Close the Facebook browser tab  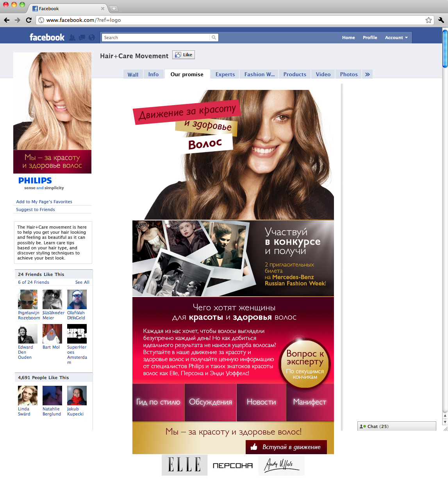tap(103, 8)
